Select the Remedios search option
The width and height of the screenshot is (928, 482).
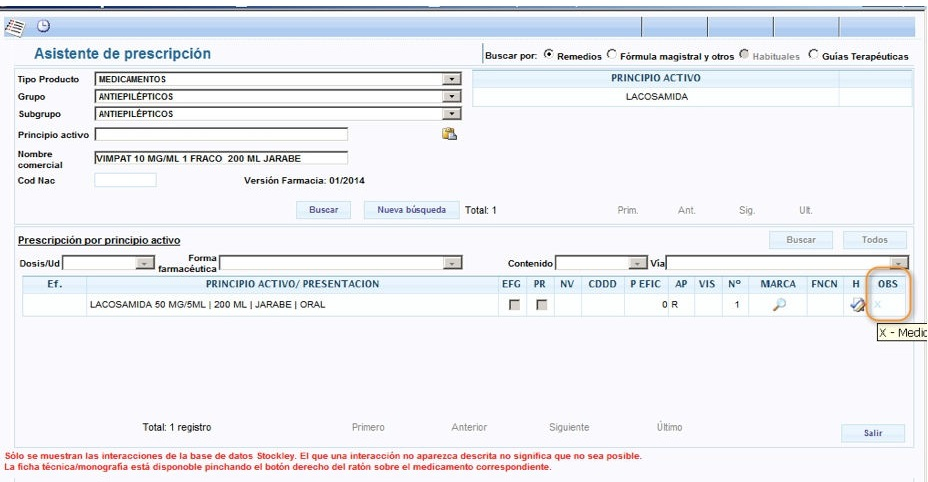pyautogui.click(x=548, y=56)
